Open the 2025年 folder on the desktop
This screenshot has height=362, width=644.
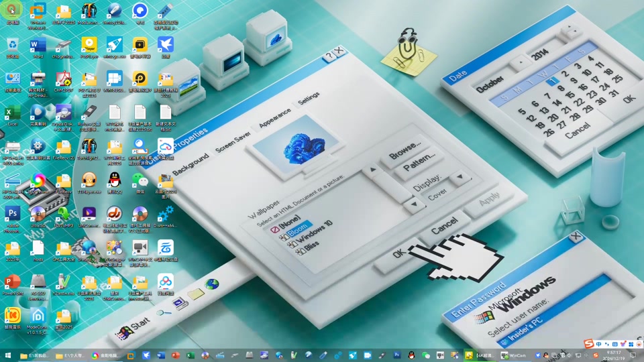(12, 251)
